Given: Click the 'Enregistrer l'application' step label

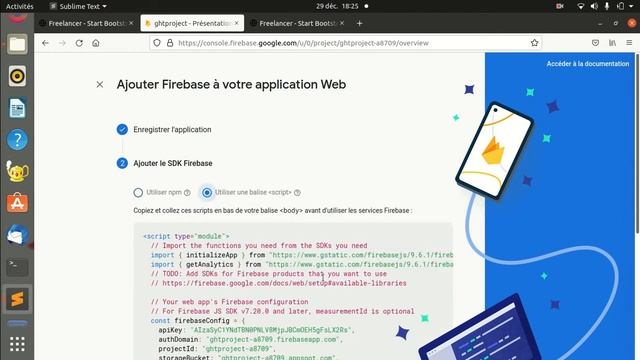Looking at the screenshot, I should tap(172, 129).
